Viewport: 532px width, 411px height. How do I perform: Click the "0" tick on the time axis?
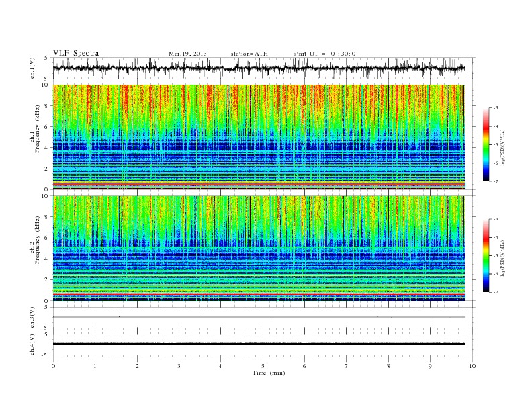pos(53,366)
